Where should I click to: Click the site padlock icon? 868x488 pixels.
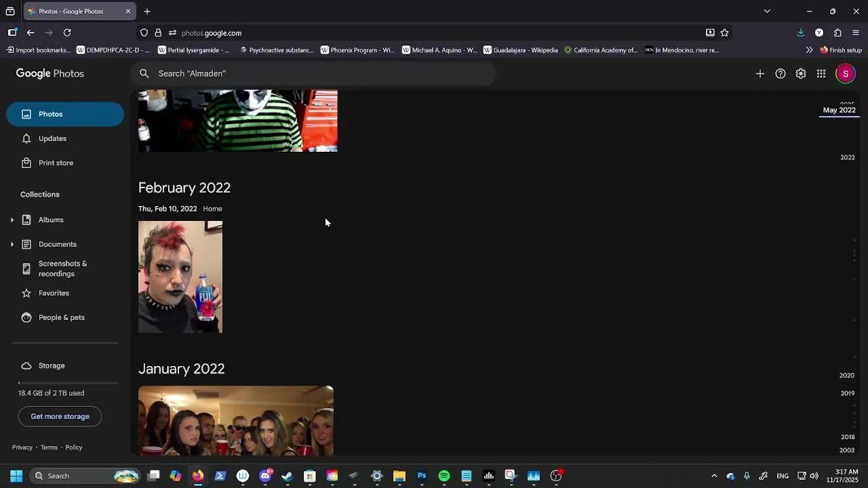coord(158,33)
